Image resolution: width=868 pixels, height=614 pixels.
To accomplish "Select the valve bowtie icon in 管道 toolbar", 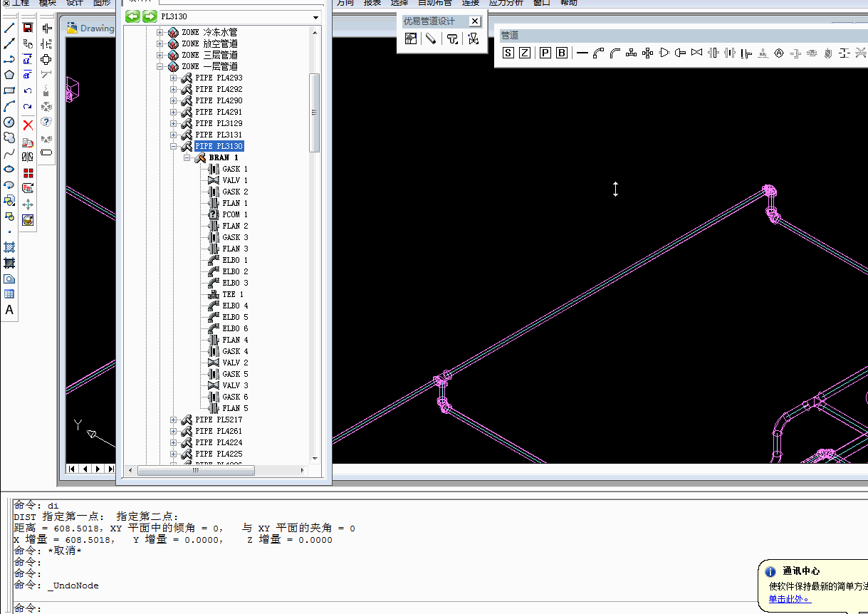I will (x=696, y=53).
